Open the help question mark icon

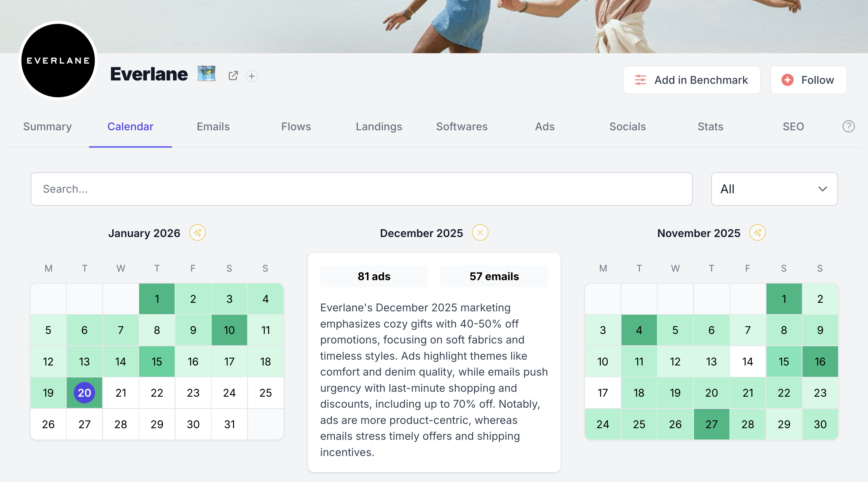(x=848, y=127)
